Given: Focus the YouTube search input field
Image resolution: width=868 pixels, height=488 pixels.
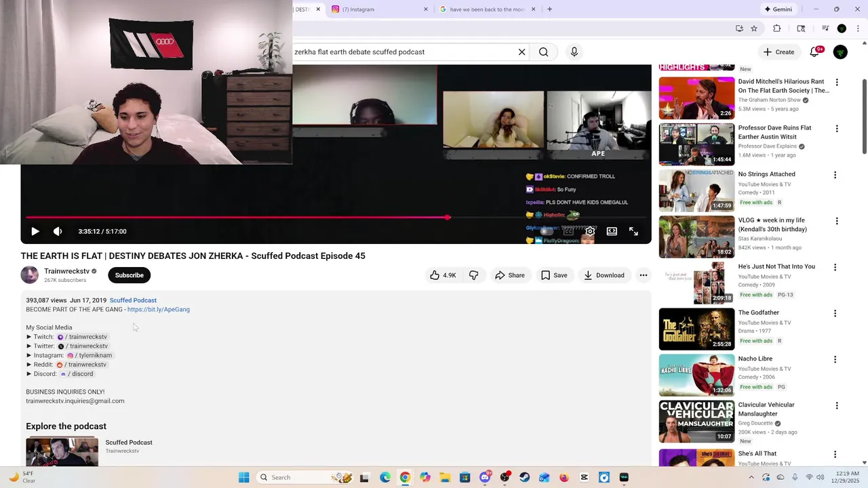Looking at the screenshot, I should pos(403,52).
